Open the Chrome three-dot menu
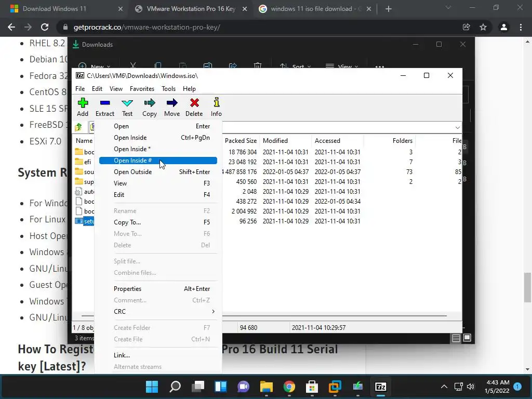This screenshot has width=532, height=399. [521, 27]
